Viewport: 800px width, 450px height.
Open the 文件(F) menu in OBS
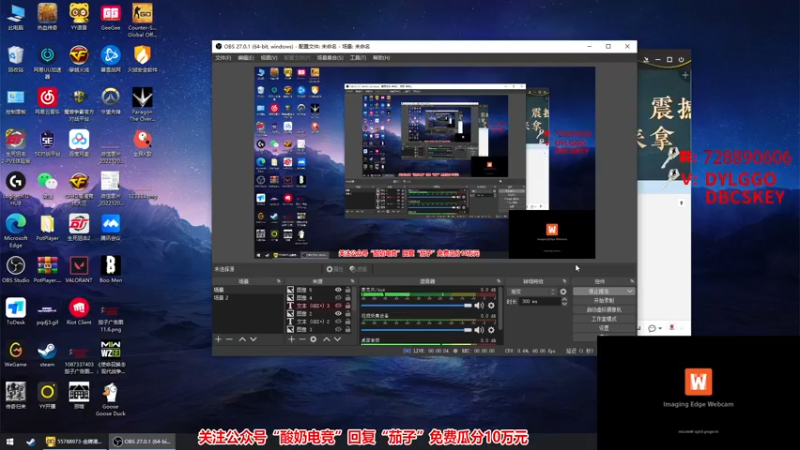223,58
